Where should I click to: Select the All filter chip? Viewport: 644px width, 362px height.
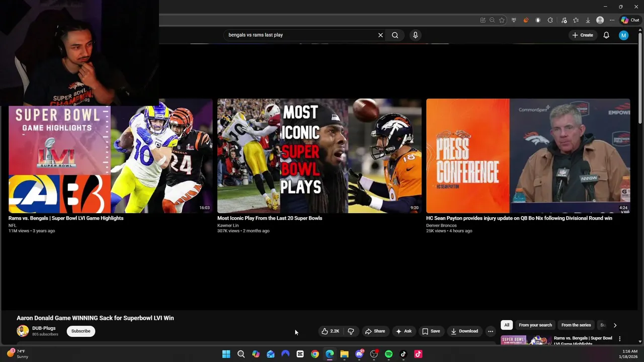pyautogui.click(x=507, y=325)
